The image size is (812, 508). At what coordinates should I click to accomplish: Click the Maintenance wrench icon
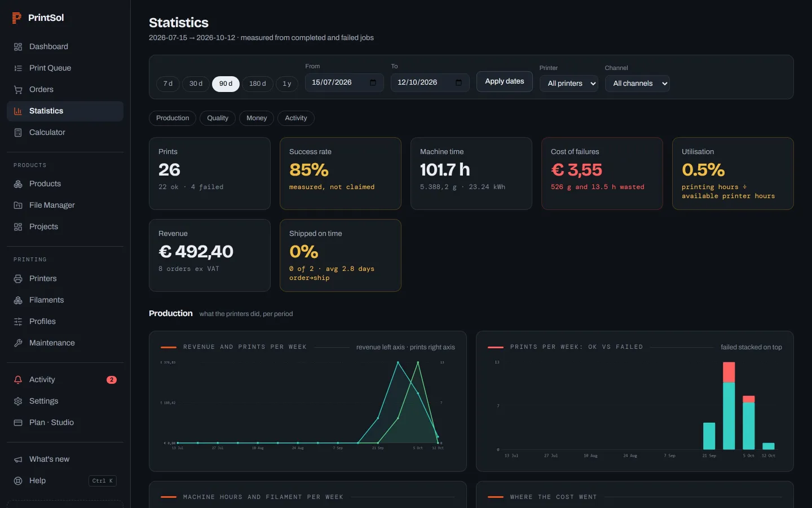18,343
